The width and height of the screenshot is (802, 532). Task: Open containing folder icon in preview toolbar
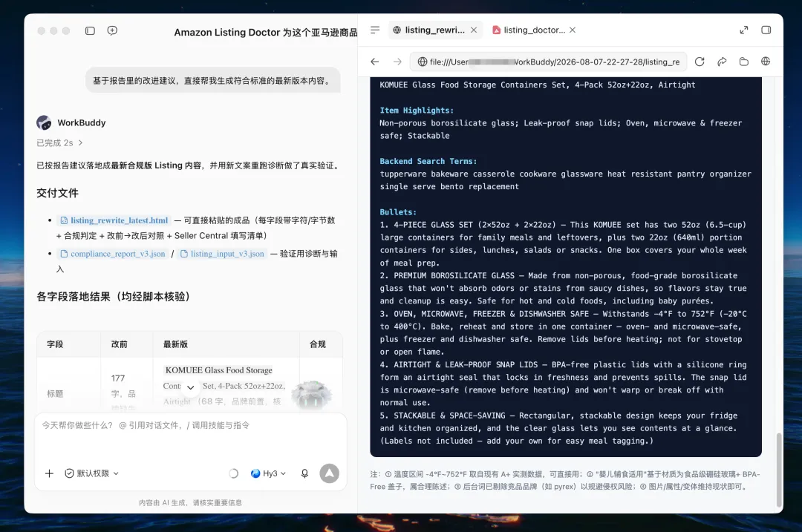(743, 62)
